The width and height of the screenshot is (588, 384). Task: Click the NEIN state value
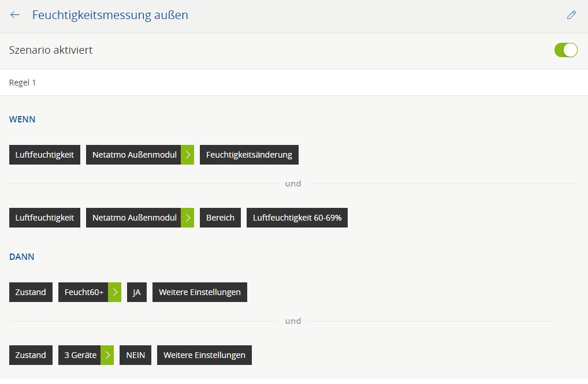click(x=135, y=355)
